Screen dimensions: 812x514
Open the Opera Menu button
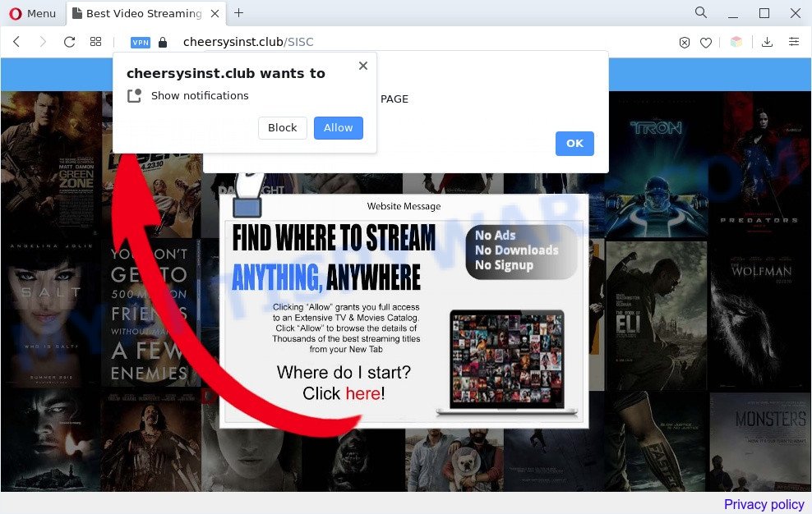[32, 13]
